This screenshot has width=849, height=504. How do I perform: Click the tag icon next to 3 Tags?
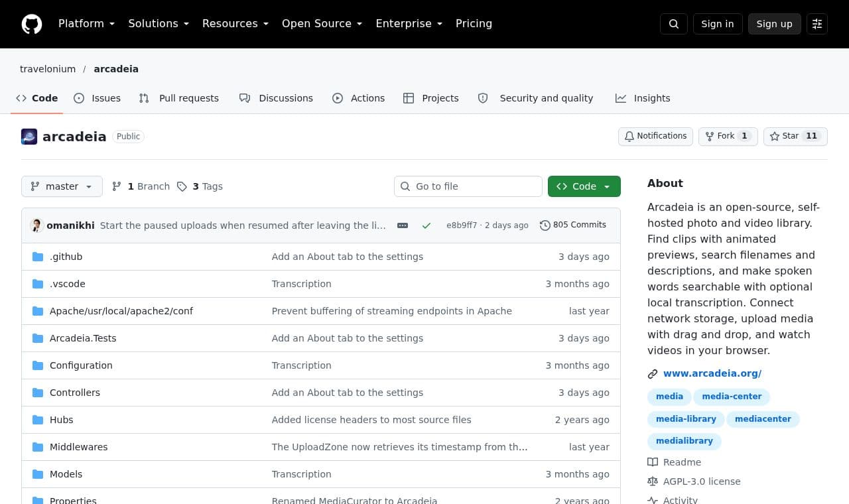click(x=182, y=186)
